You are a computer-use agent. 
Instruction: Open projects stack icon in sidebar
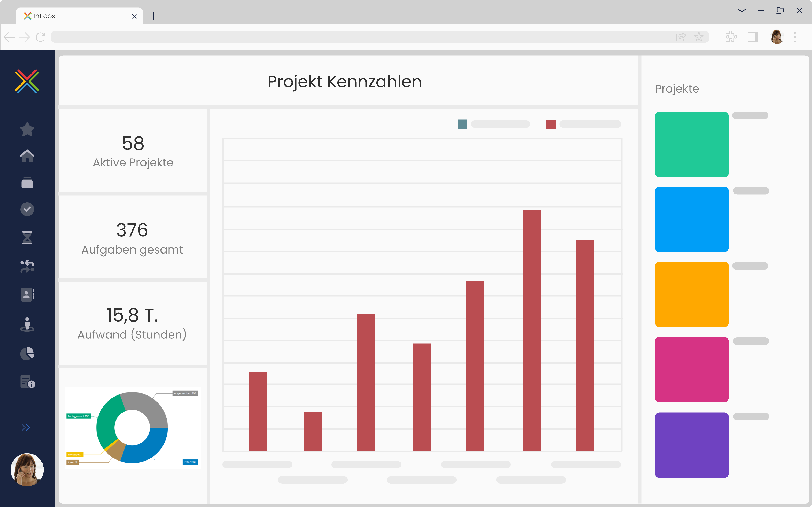[27, 183]
